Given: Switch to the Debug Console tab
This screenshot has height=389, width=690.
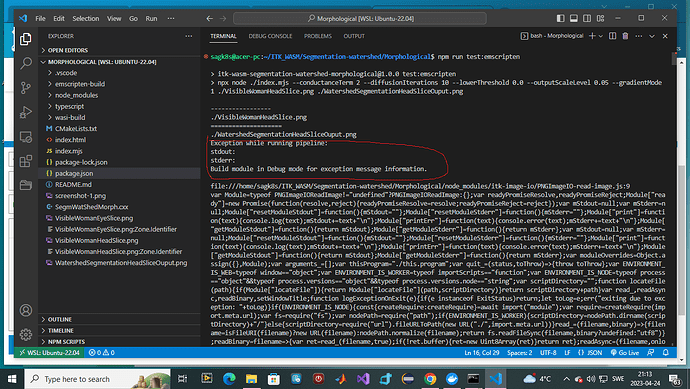Looking at the screenshot, I should 270,36.
